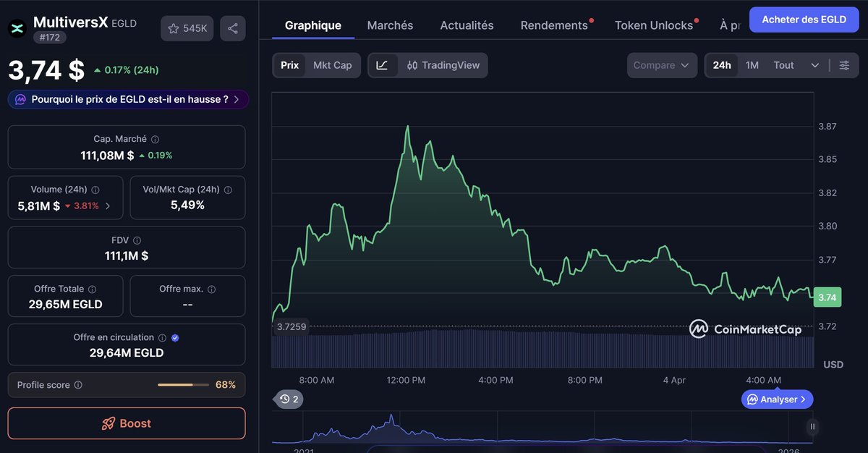
Task: Select Mkt Cap chart mode
Action: click(332, 65)
